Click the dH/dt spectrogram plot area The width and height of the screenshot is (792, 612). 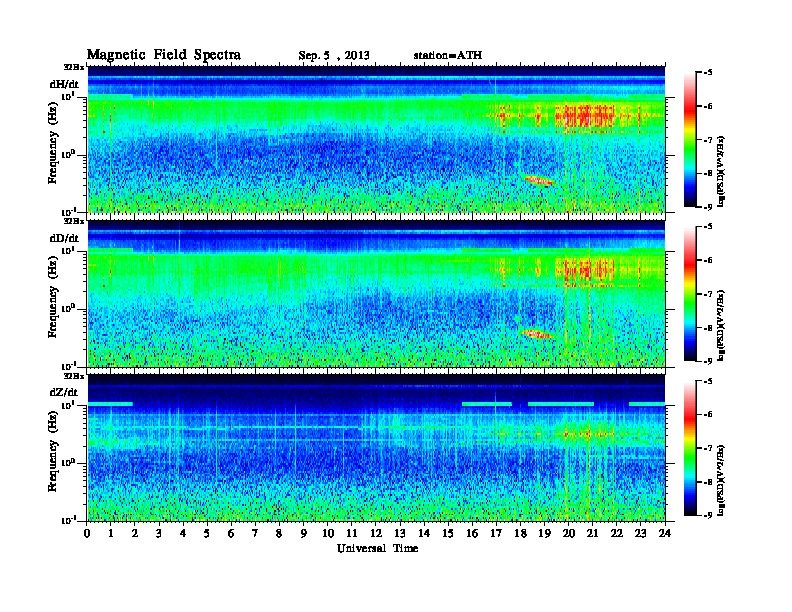click(x=376, y=139)
